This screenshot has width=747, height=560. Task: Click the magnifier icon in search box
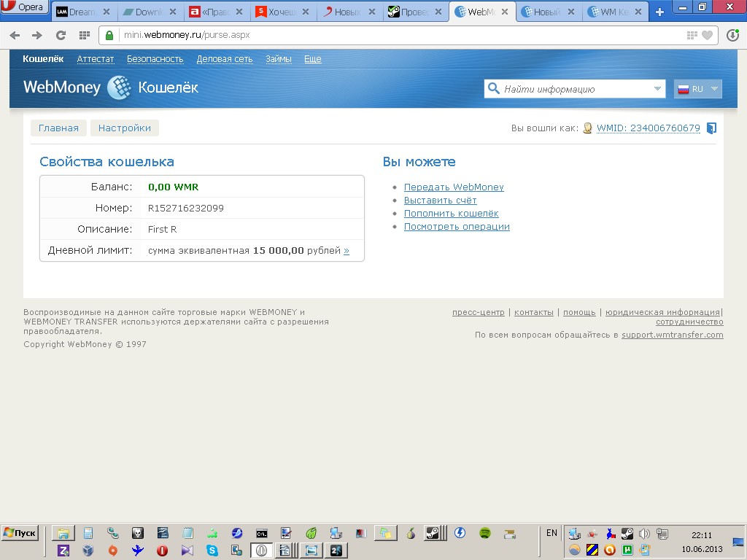494,88
